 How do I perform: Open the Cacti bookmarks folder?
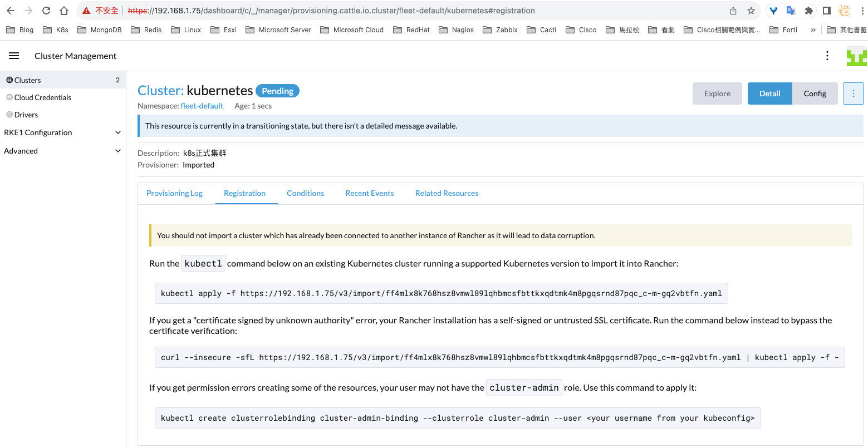click(x=541, y=30)
